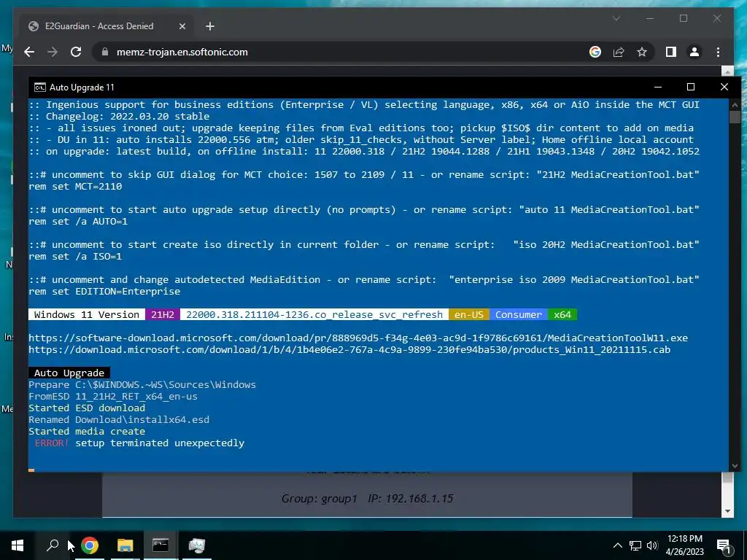Open volume control tray icon
Screen dimensions: 747x560
pos(652,545)
